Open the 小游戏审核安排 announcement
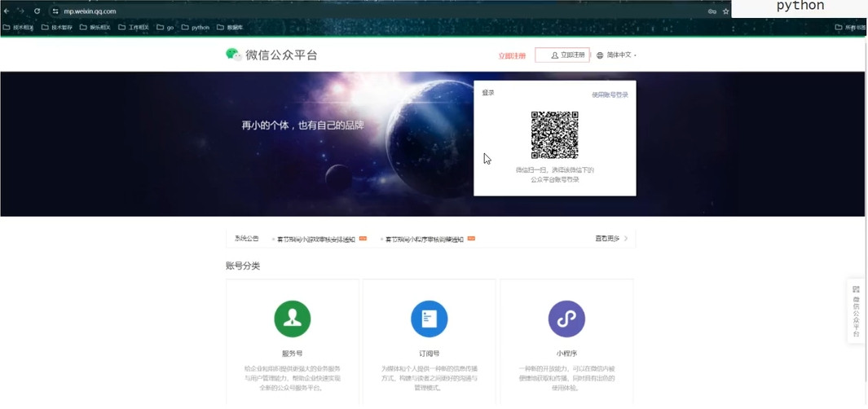 pos(316,239)
